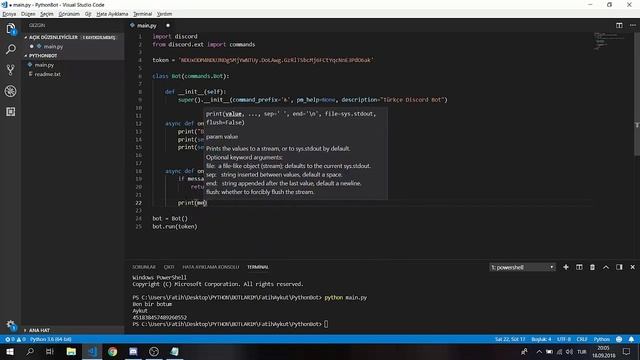Open the Hata Ayıklama menu
640x360 pixels.
click(x=112, y=14)
